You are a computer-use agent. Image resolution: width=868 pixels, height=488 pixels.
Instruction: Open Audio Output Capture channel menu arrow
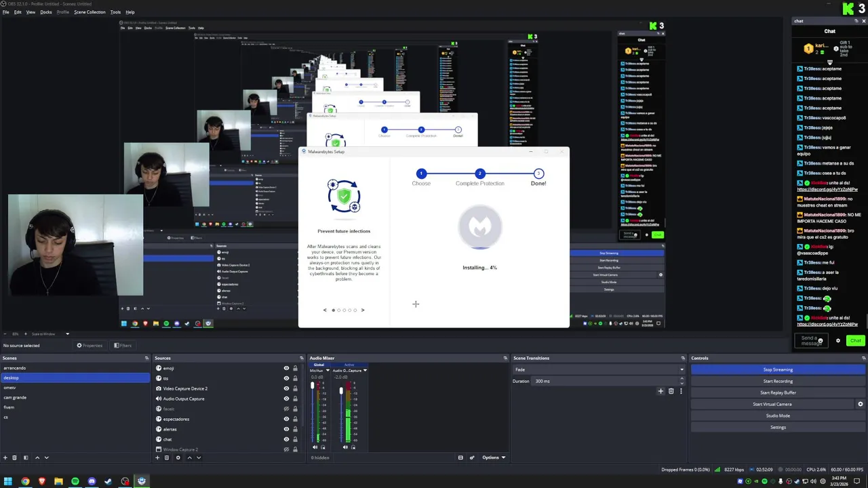pos(365,371)
